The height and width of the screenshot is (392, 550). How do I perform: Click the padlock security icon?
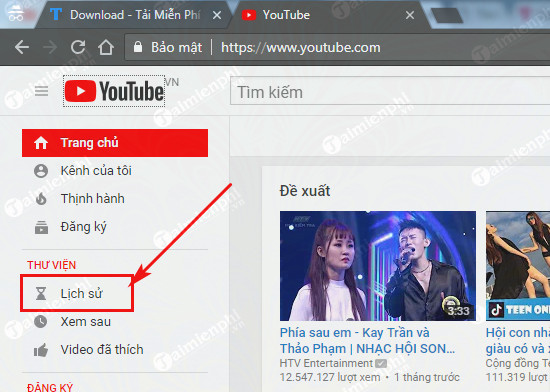click(x=138, y=46)
